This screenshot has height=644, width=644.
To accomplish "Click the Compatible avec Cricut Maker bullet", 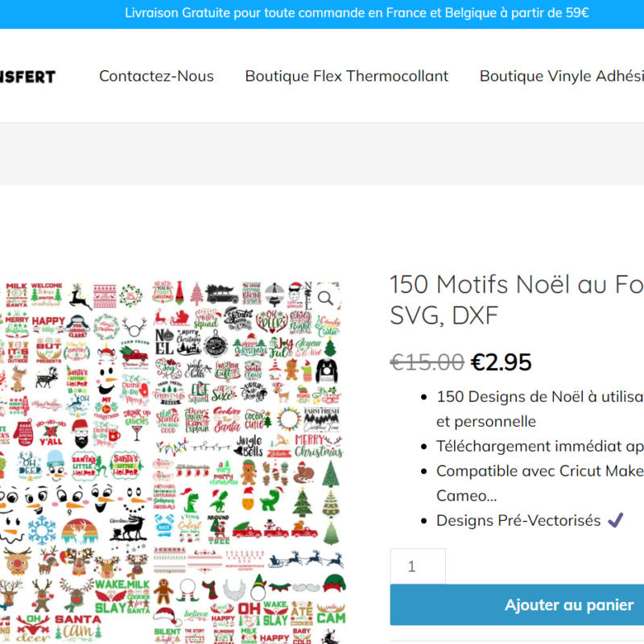I will (x=539, y=483).
